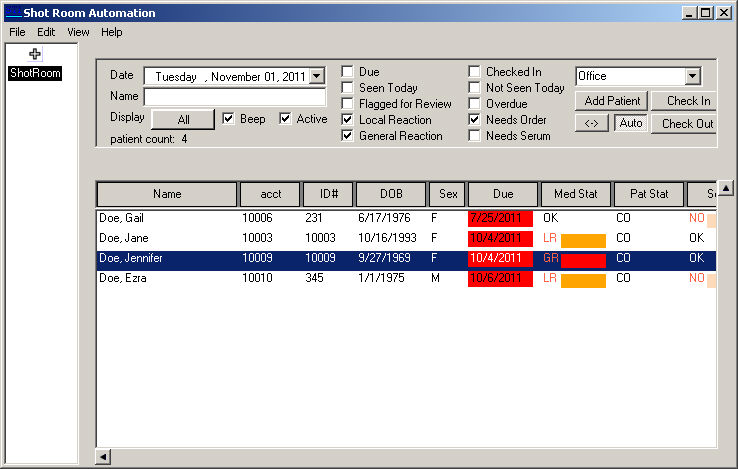Click the red due date 10/6/2011
This screenshot has width=738, height=469.
pos(500,278)
